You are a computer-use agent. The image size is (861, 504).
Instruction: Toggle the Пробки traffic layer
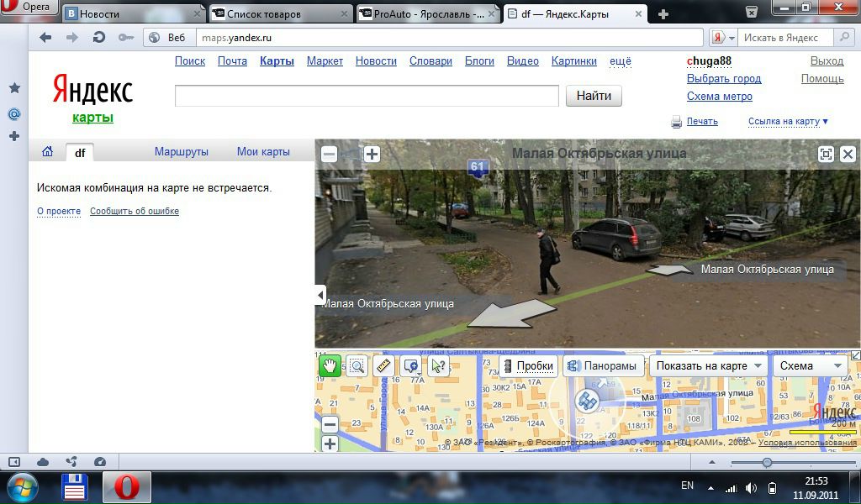point(527,366)
